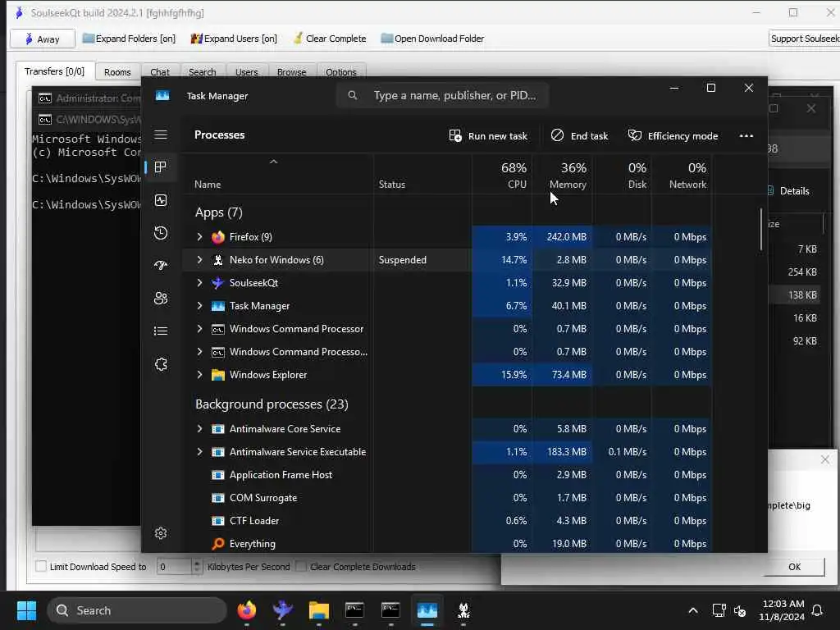Open Details page in Task Manager sidebar
840x630 pixels.
click(161, 331)
